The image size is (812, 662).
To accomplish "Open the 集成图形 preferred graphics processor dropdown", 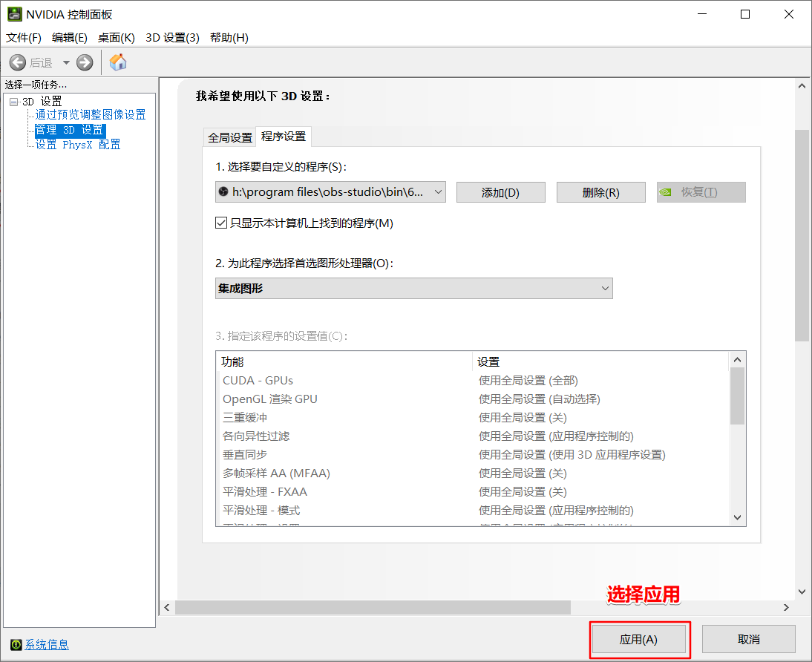I will pos(413,288).
